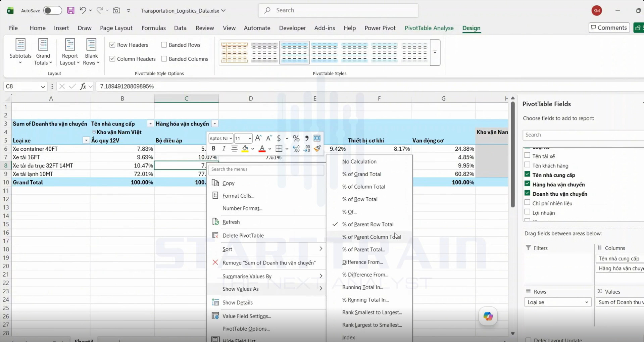Pick the red font color swatch
Image resolution: width=644 pixels, height=342 pixels.
[x=262, y=149]
